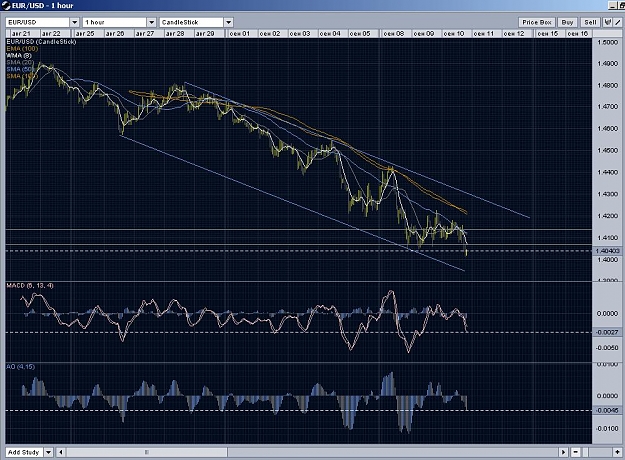Click the 'SMA (20)' legend label
Screen dimensions: 625x460
[x=20, y=62]
